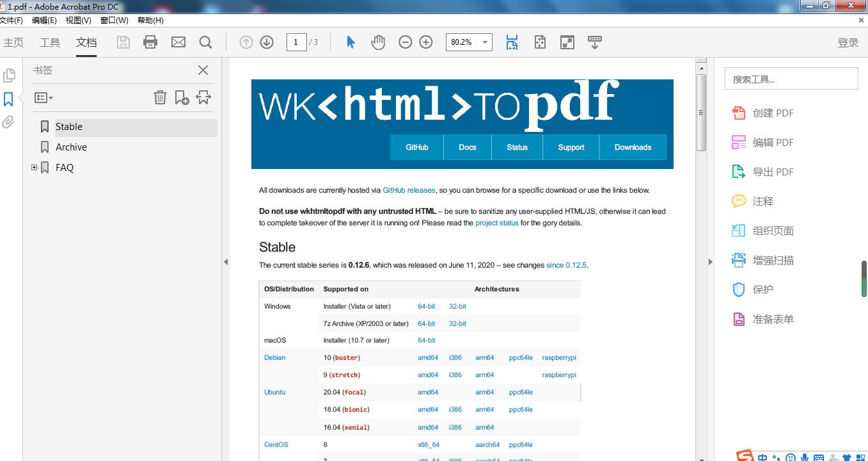Click the Read mode keyboard icon

coord(595,42)
